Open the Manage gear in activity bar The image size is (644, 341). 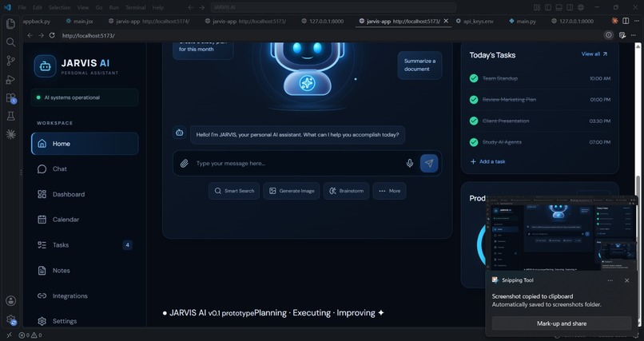pyautogui.click(x=10, y=319)
